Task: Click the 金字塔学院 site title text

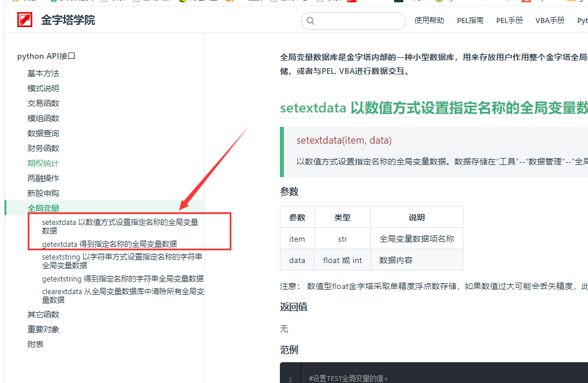Action: (68, 21)
